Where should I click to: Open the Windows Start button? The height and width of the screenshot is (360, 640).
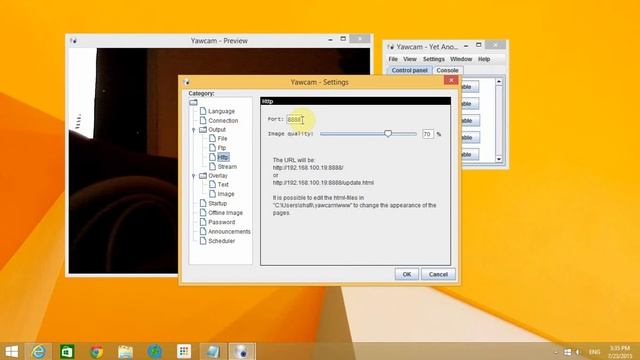click(11, 351)
